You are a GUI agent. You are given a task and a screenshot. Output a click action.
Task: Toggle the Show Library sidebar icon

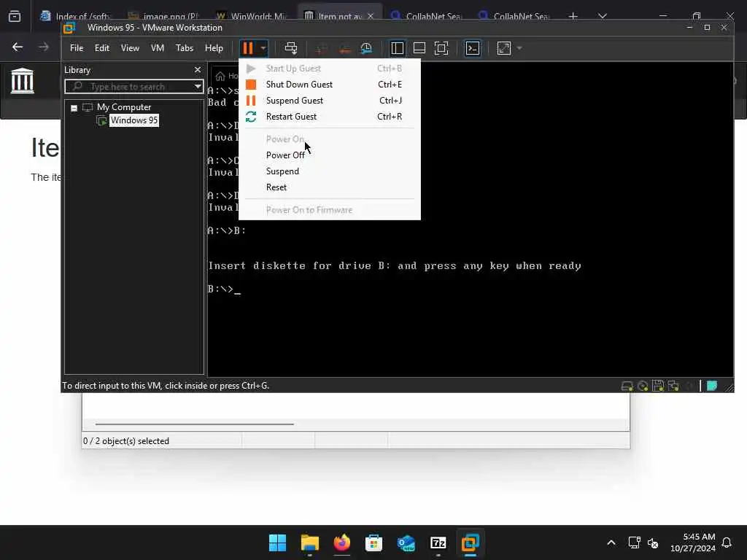397,48
